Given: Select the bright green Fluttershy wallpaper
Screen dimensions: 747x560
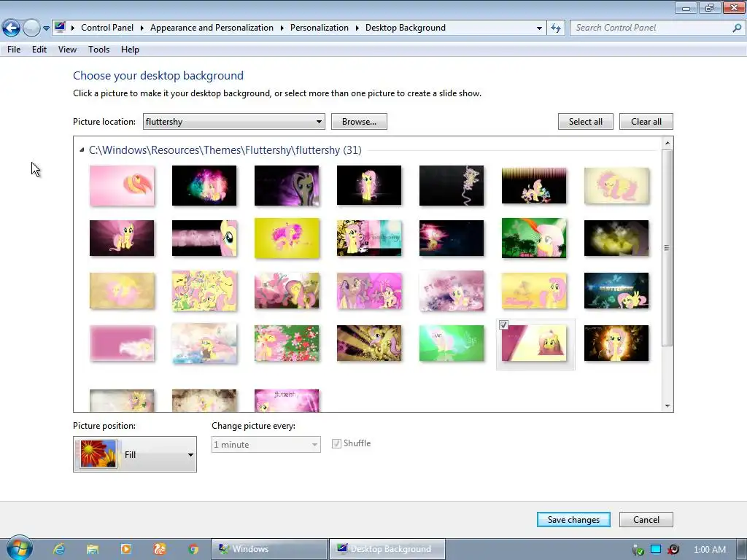Looking at the screenshot, I should (x=452, y=343).
